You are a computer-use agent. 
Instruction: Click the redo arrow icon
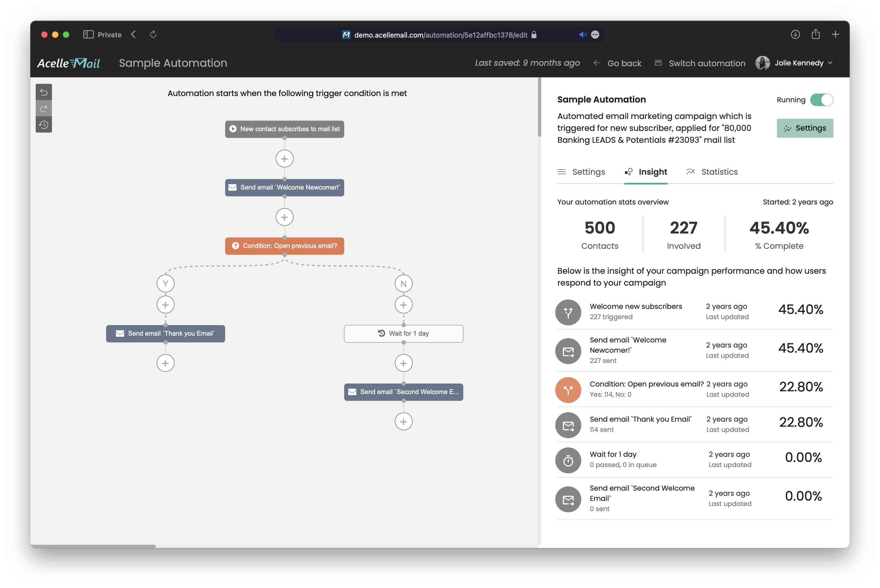pos(44,108)
